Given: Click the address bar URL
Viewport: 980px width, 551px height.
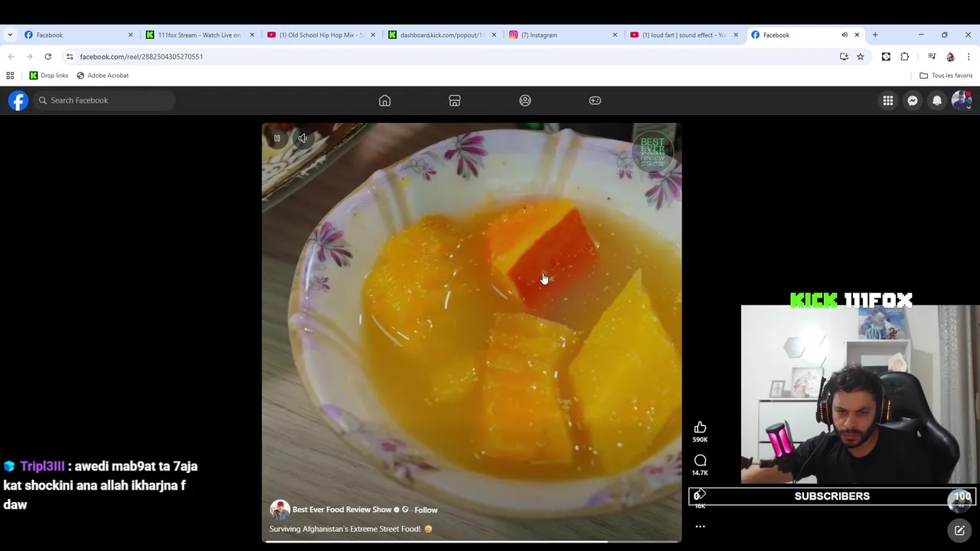Looking at the screenshot, I should pos(142,57).
